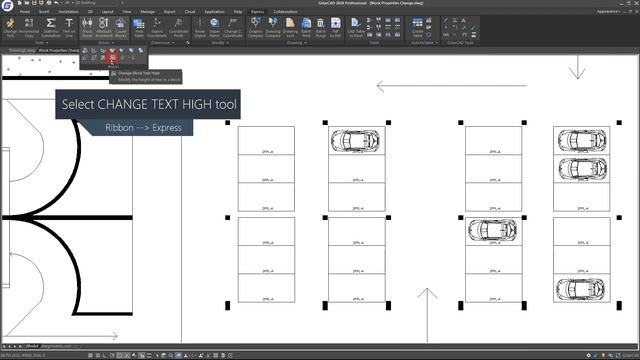Expand the Texts panel dropdown
This screenshot has width=640, height=360.
click(x=47, y=43)
